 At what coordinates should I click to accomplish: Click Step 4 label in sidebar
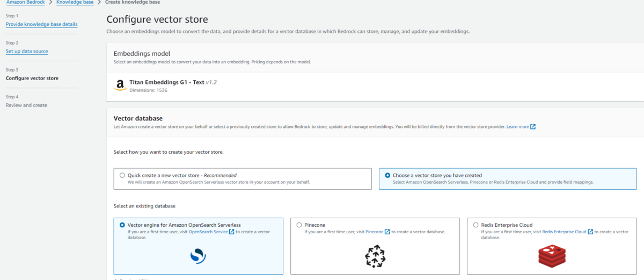click(12, 97)
